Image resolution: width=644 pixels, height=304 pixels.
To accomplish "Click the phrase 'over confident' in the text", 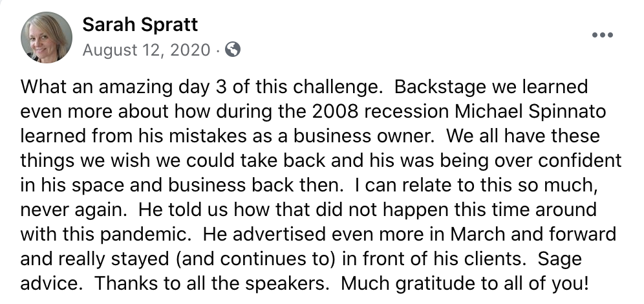I will pos(558,160).
